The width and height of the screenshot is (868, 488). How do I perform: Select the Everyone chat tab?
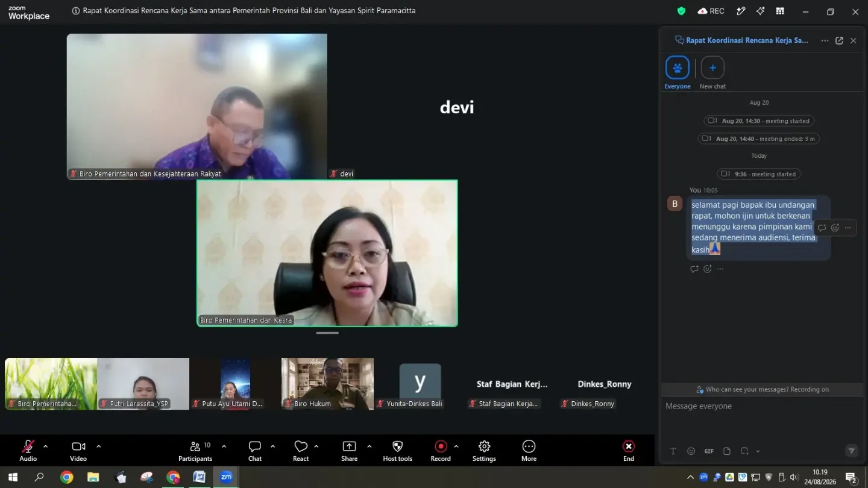pos(678,73)
